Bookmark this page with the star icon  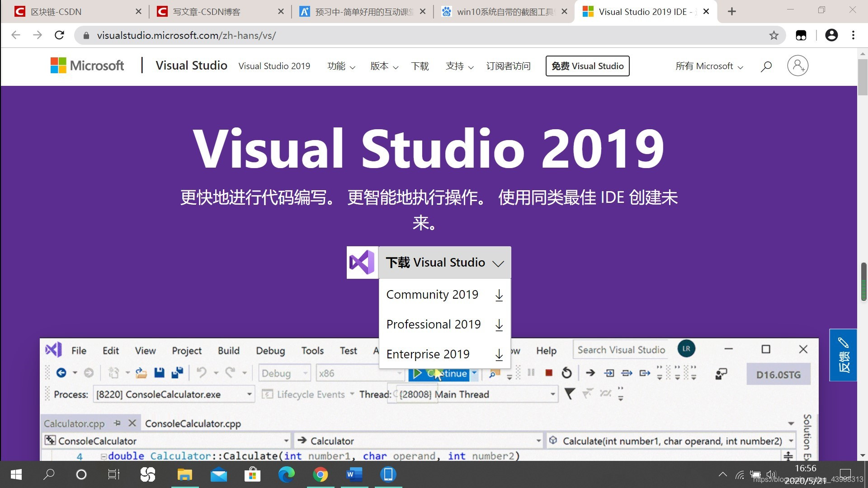[774, 35]
